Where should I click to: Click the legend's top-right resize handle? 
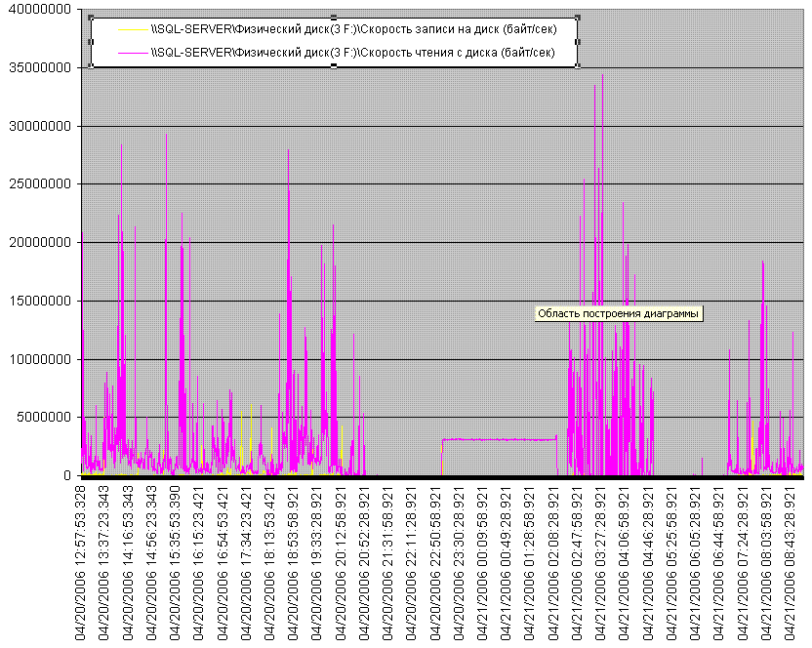tap(578, 18)
